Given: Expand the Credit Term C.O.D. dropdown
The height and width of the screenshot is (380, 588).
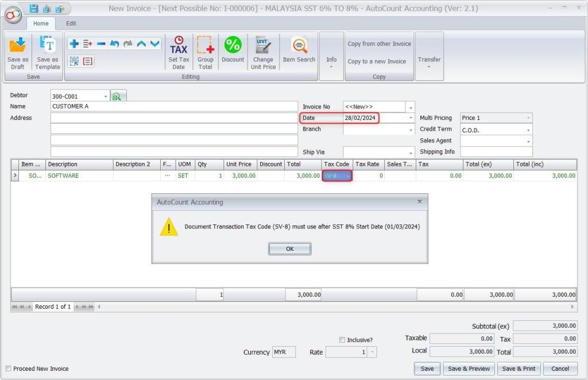Looking at the screenshot, I should point(529,129).
